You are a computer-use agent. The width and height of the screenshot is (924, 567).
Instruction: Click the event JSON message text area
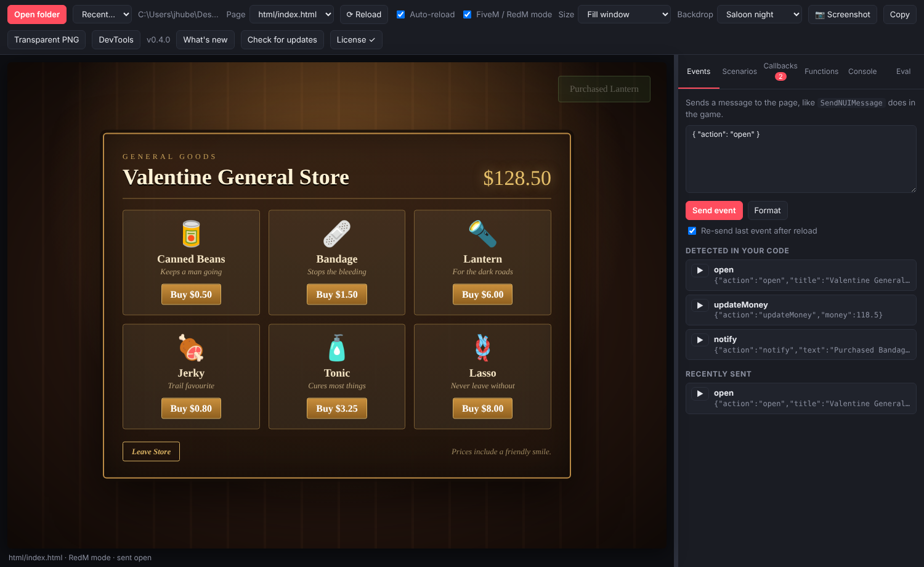pyautogui.click(x=801, y=159)
